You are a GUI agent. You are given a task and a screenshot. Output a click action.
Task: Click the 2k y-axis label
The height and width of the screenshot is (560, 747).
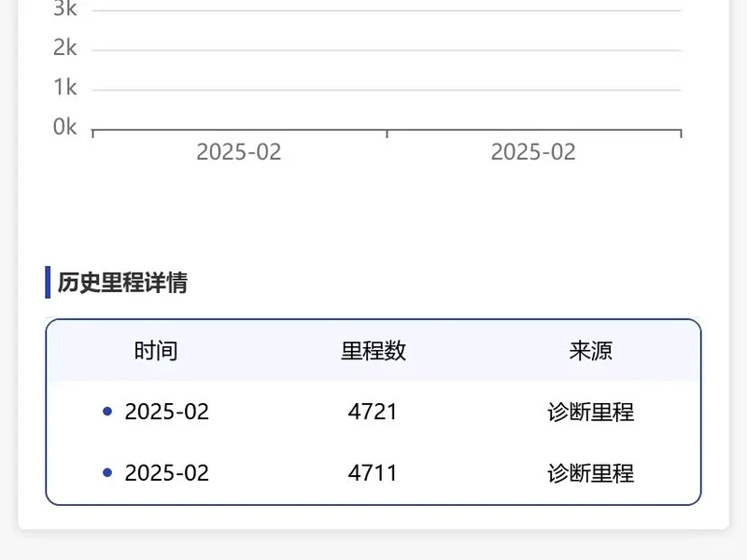[64, 48]
